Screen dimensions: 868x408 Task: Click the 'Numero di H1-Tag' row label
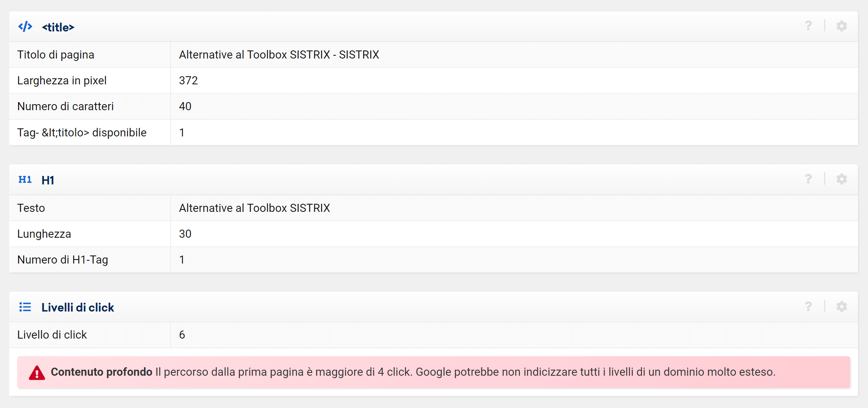(x=63, y=259)
